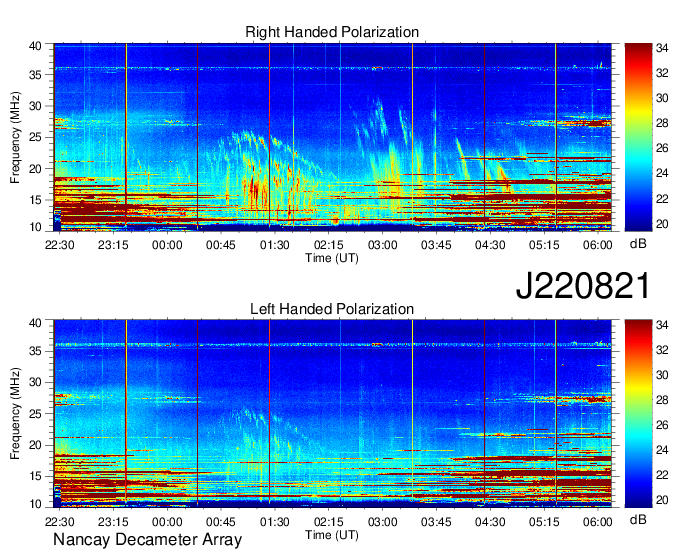This screenshot has height=552, width=680.
Task: Click the 28 dB value on Left Handed color bar
Action: 662,400
